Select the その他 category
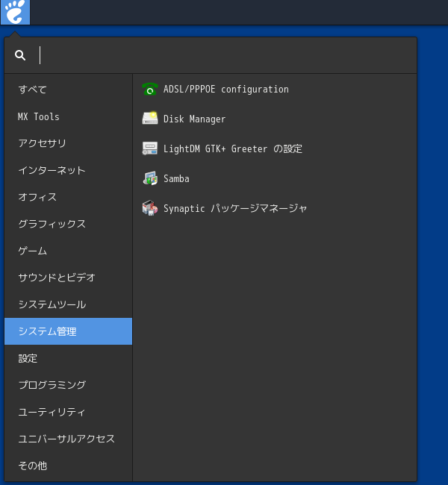 [x=69, y=466]
